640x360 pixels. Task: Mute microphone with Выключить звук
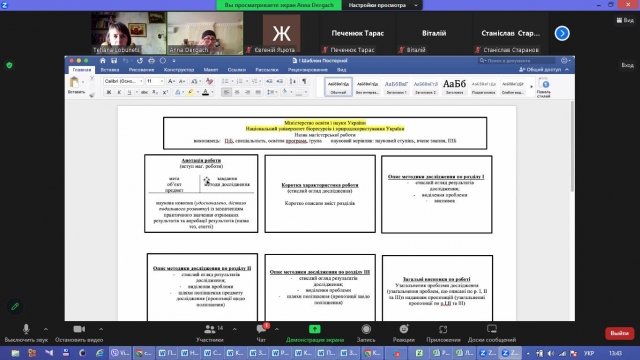pos(26,333)
